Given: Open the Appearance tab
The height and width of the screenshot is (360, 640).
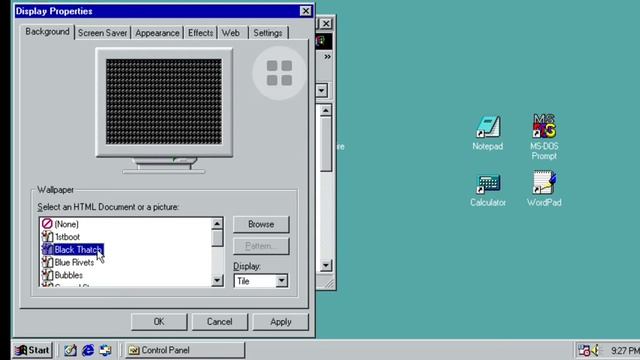Looking at the screenshot, I should click(157, 33).
